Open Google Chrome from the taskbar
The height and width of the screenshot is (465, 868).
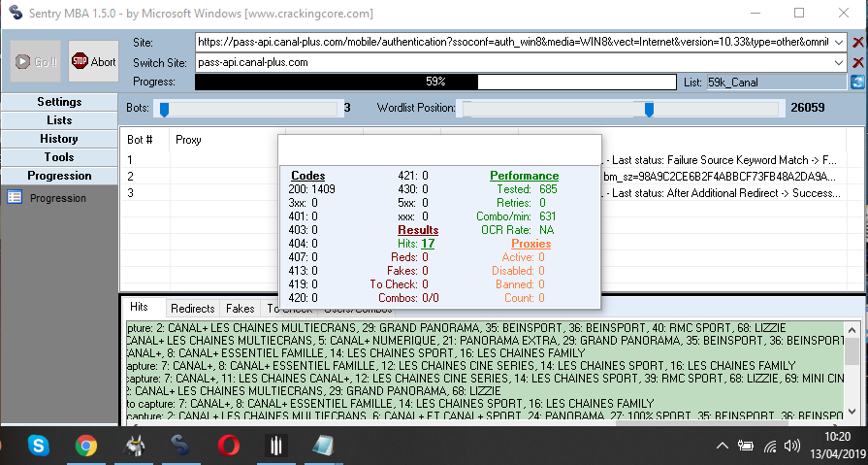(x=85, y=445)
